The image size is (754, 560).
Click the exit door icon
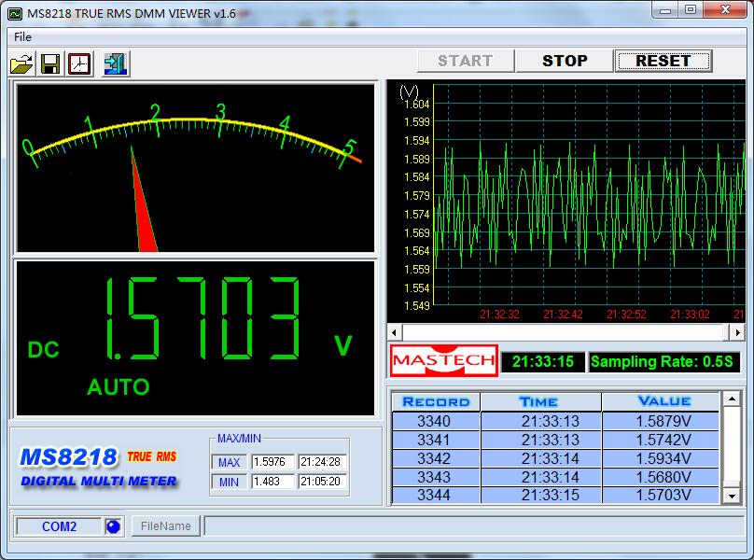coord(116,63)
